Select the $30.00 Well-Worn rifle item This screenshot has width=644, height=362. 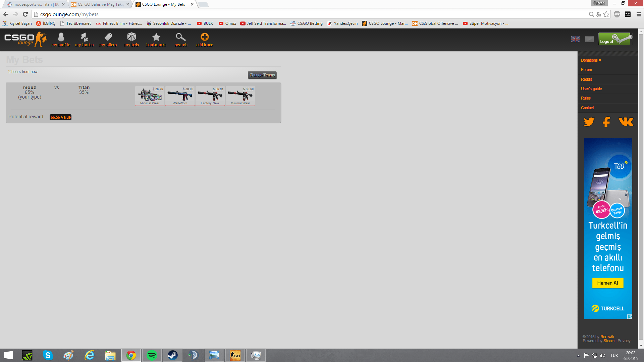[x=180, y=96]
